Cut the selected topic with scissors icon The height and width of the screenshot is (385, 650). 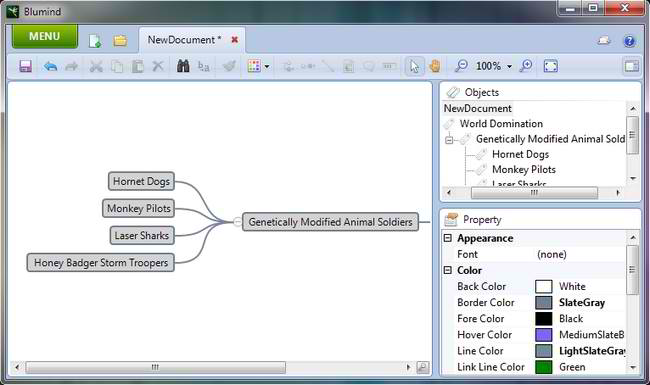[x=96, y=66]
